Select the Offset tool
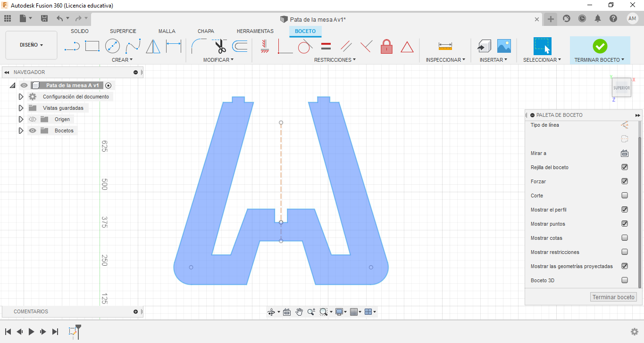 click(x=240, y=46)
